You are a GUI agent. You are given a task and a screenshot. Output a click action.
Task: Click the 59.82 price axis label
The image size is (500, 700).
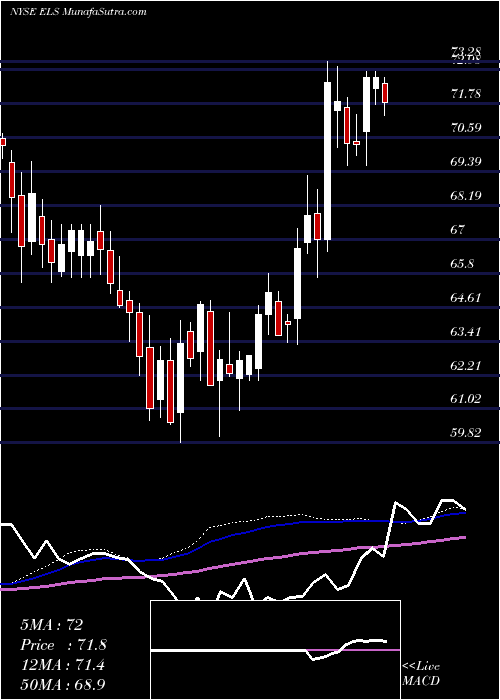tap(466, 432)
